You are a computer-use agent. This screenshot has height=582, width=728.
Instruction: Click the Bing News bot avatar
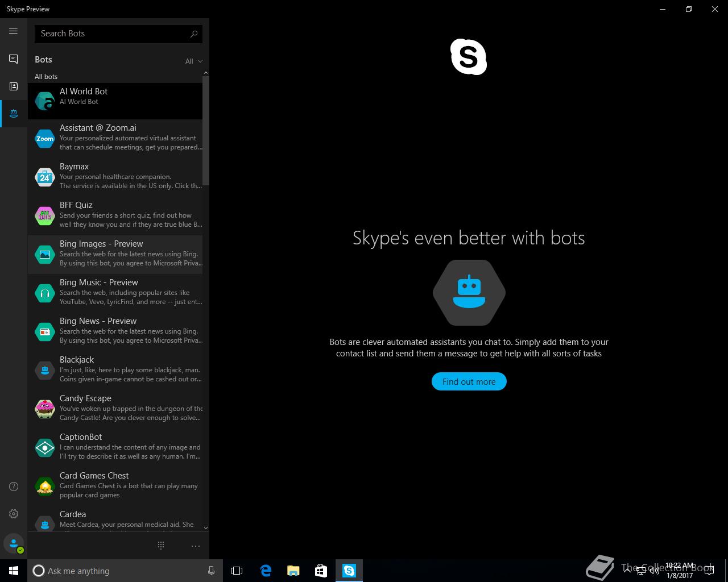click(45, 331)
